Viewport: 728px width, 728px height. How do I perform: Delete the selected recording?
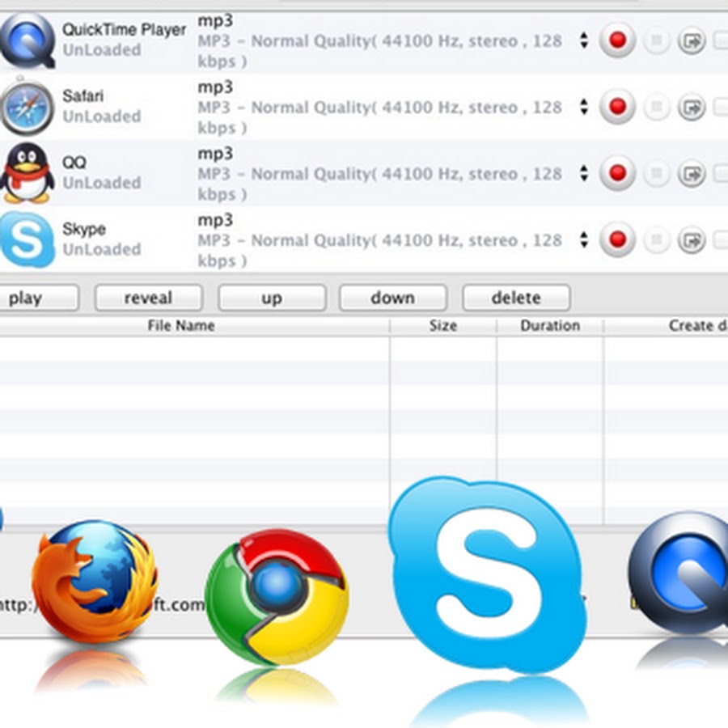[516, 298]
